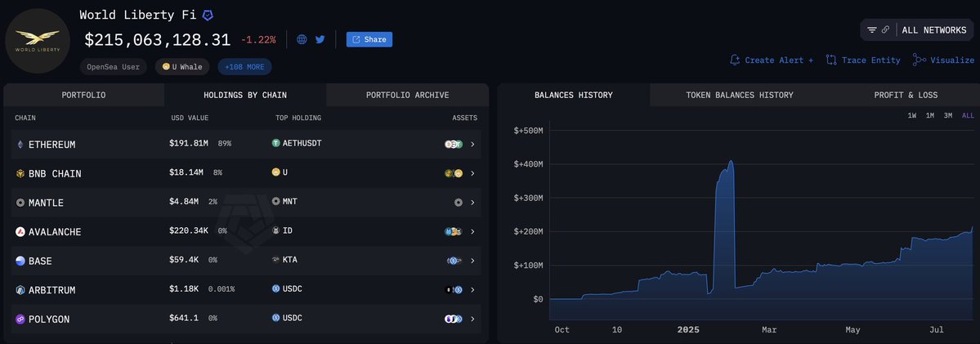Click the $4.84M Mantle value
980x344 pixels.
point(184,201)
